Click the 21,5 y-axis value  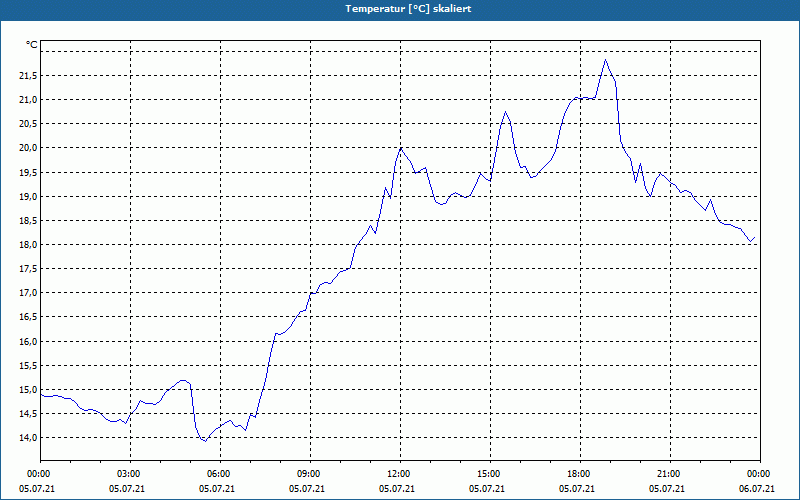[28, 76]
